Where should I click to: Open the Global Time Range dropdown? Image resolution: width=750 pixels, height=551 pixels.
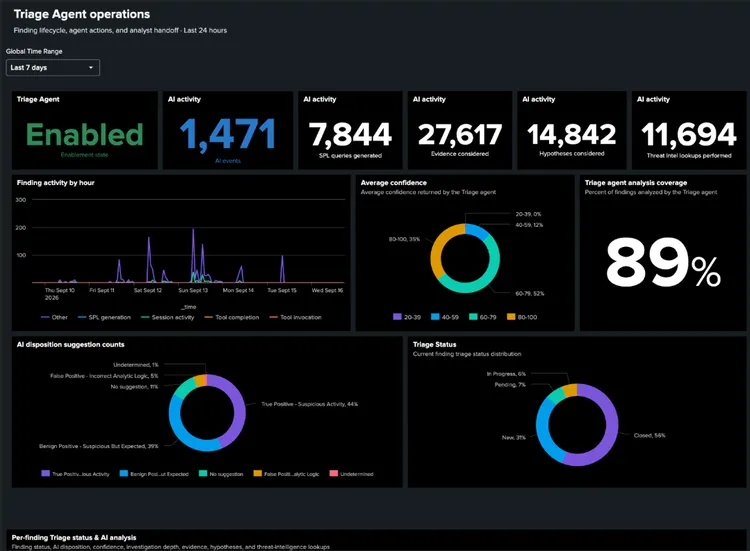click(x=53, y=67)
